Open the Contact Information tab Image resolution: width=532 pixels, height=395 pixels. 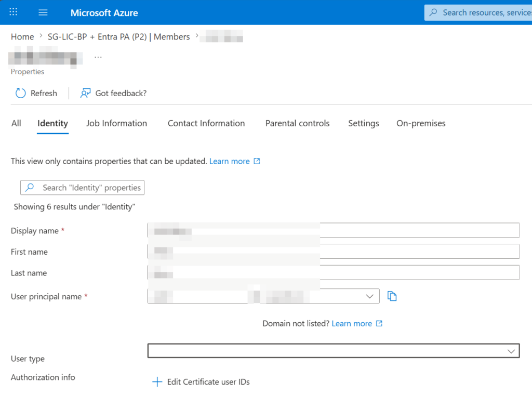click(x=206, y=123)
